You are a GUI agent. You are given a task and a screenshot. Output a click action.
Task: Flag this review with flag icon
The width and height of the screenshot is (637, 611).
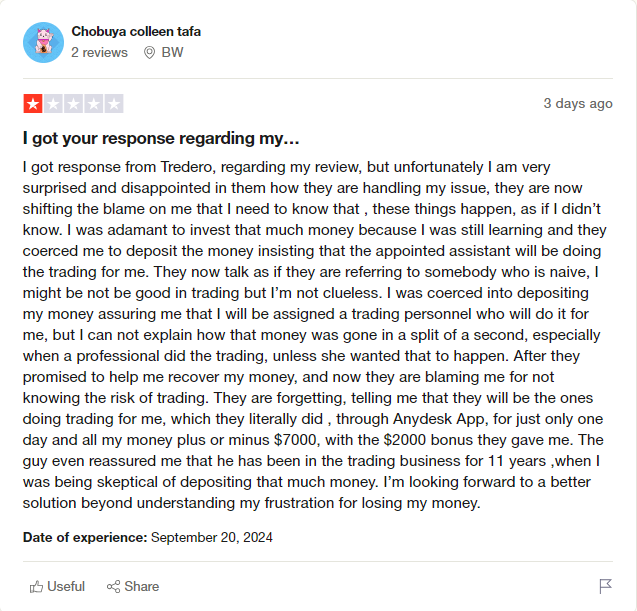pyautogui.click(x=605, y=586)
